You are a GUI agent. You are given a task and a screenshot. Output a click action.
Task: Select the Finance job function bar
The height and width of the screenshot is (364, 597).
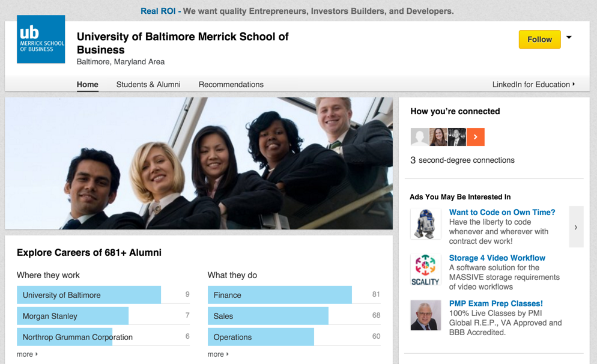point(280,295)
